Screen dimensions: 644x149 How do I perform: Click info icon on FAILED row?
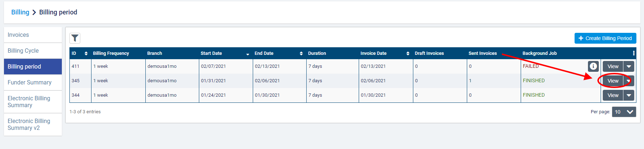tap(593, 66)
